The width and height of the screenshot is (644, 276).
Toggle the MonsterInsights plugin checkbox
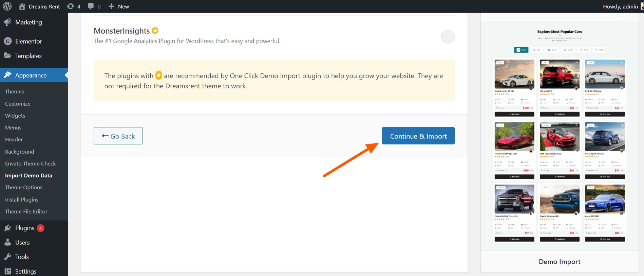[448, 37]
